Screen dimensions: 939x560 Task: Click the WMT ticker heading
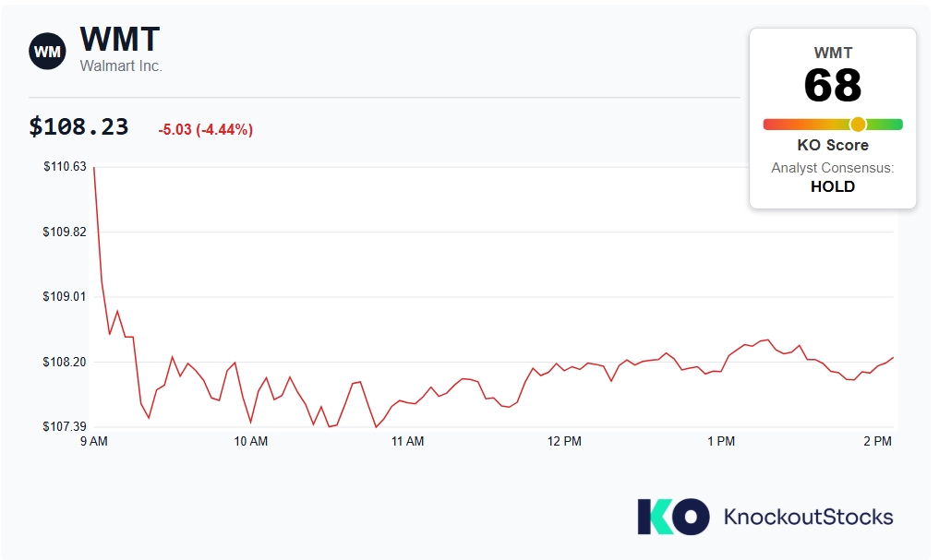click(x=120, y=40)
